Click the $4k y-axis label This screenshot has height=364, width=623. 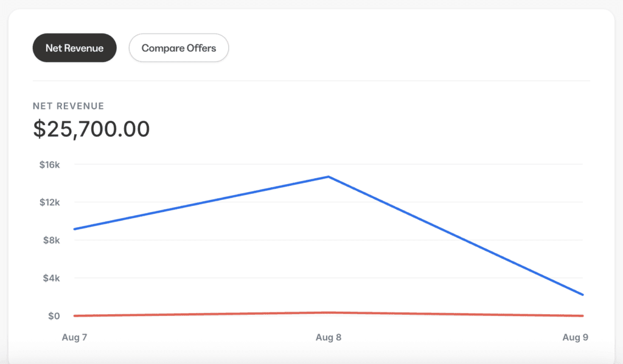(x=52, y=278)
